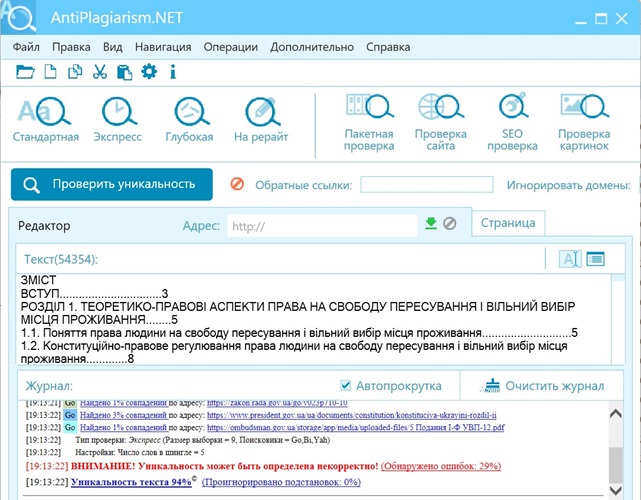
Task: Click the text editor vertical scrollbar
Action: pos(618,319)
